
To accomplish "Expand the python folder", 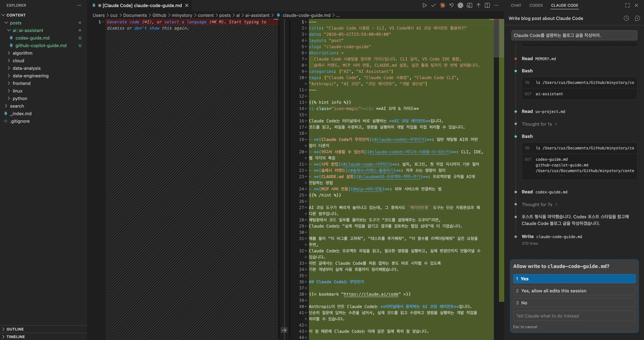I will (x=9, y=98).
